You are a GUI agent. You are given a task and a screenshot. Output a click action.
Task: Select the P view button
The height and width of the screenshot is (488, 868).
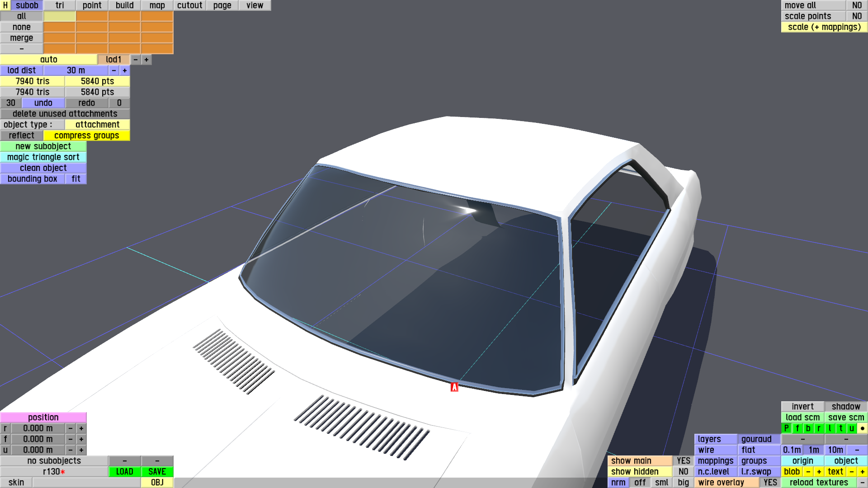coord(786,428)
